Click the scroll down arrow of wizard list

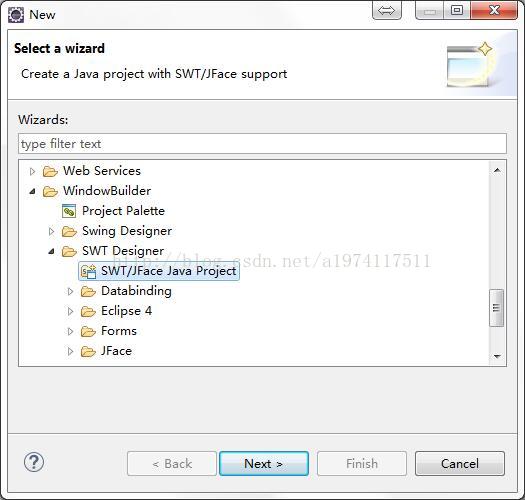(x=497, y=356)
